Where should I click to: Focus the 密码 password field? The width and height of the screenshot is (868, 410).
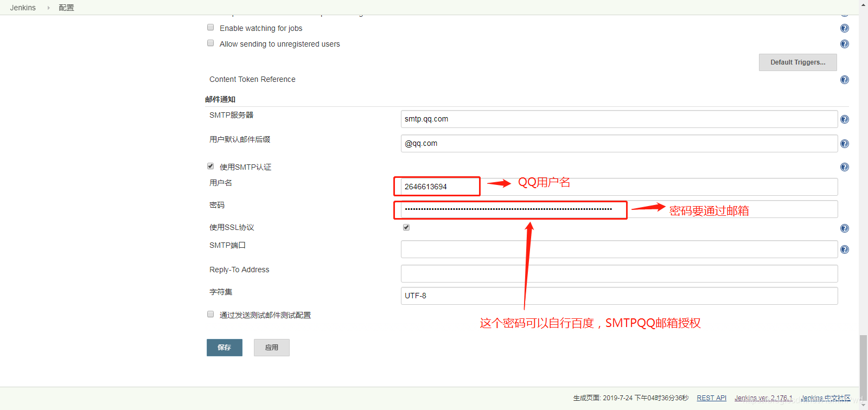[619, 209]
